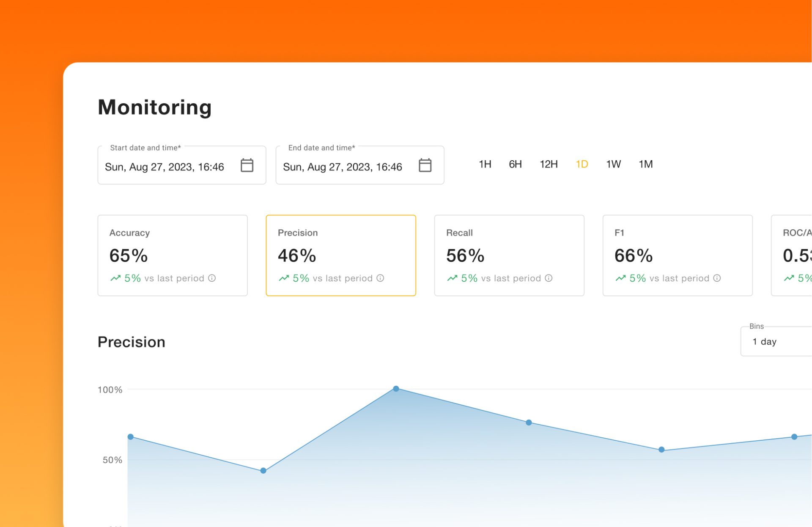Click the lowest data point below 50%
812x527 pixels.
pos(263,471)
